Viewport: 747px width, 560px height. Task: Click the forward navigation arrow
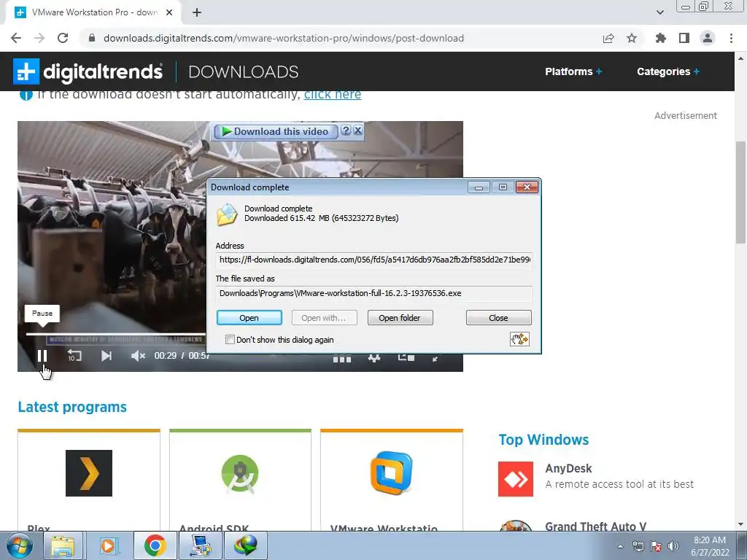point(39,38)
